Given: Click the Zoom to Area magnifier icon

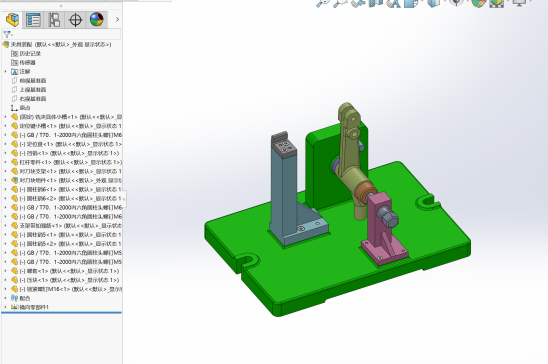Looking at the screenshot, I should [x=339, y=3].
